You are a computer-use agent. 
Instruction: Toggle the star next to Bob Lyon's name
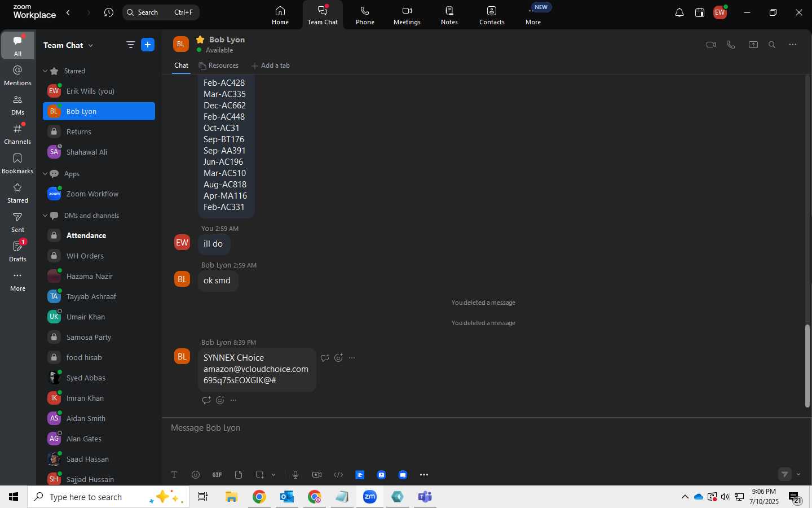coord(200,40)
